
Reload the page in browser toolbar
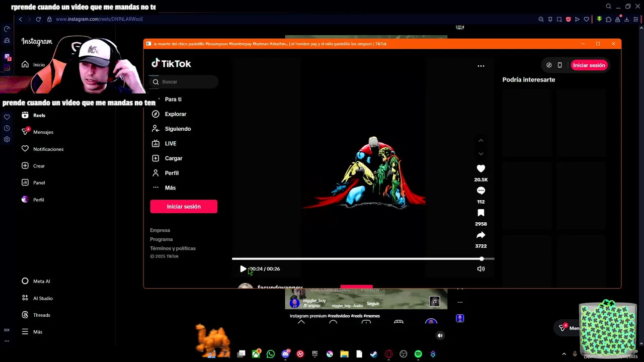pyautogui.click(x=38, y=19)
